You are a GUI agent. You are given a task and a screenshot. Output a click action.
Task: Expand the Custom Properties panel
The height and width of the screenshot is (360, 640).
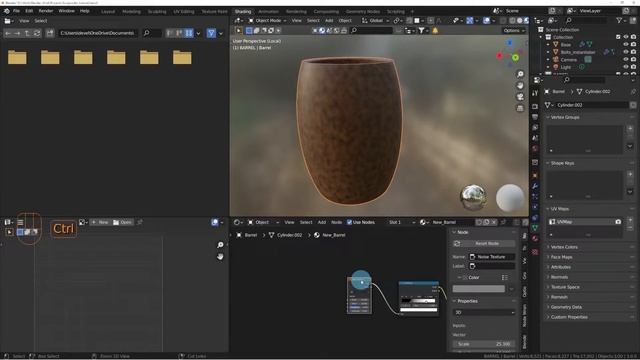[x=569, y=317]
